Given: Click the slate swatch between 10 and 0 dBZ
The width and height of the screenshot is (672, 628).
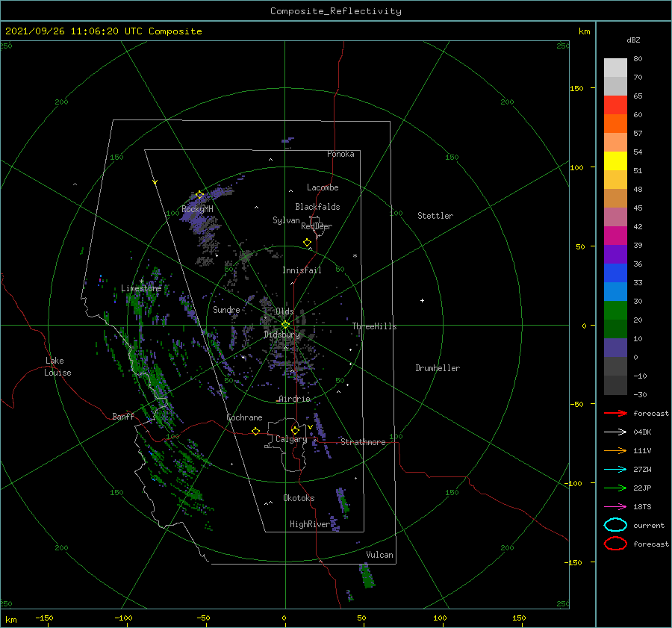Looking at the screenshot, I should [x=615, y=348].
